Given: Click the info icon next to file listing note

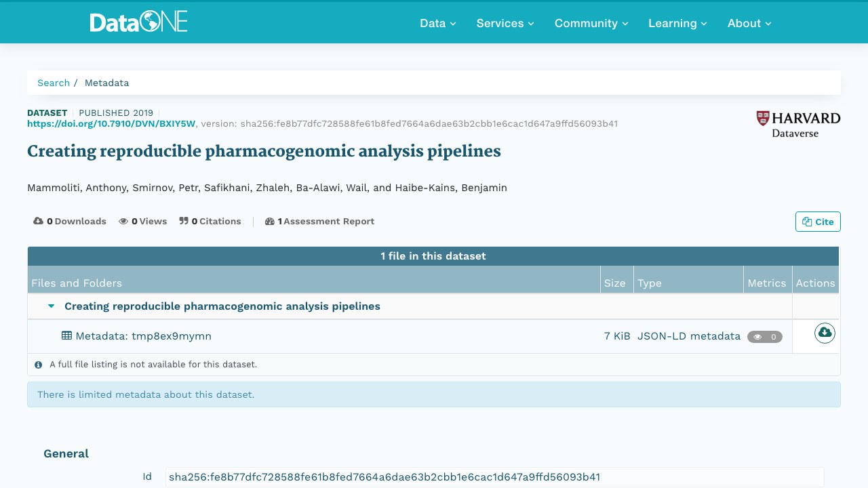Looking at the screenshot, I should 39,365.
